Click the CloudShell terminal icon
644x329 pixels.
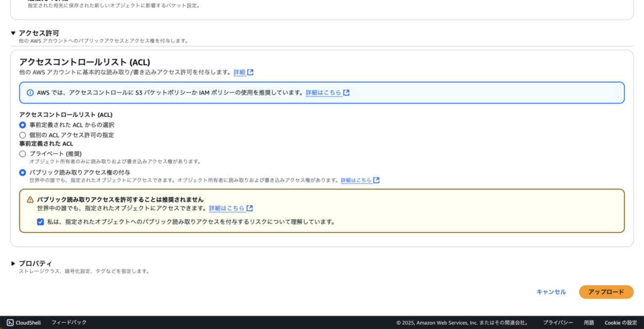10,323
